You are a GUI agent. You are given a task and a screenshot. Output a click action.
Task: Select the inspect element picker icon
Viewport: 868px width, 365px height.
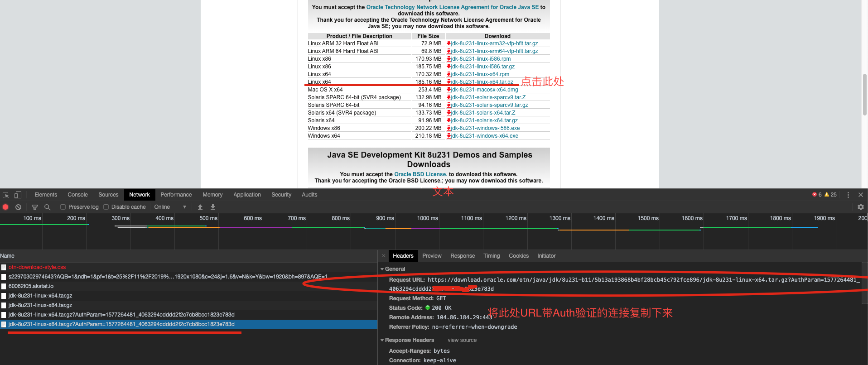(6, 195)
